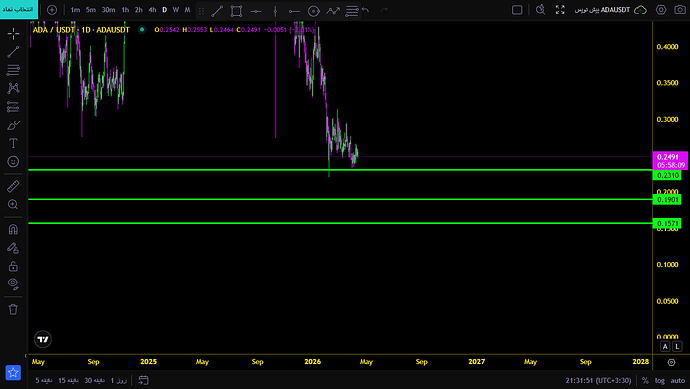Image resolution: width=690 pixels, height=389 pixels.
Task: Open quick search magnifier icon
Action: [x=540, y=10]
